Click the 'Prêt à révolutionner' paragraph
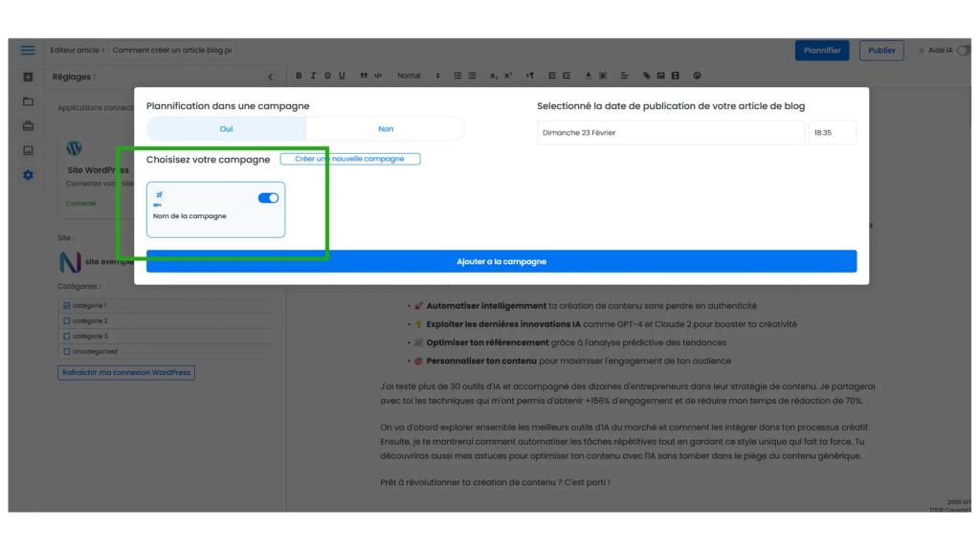 [495, 482]
